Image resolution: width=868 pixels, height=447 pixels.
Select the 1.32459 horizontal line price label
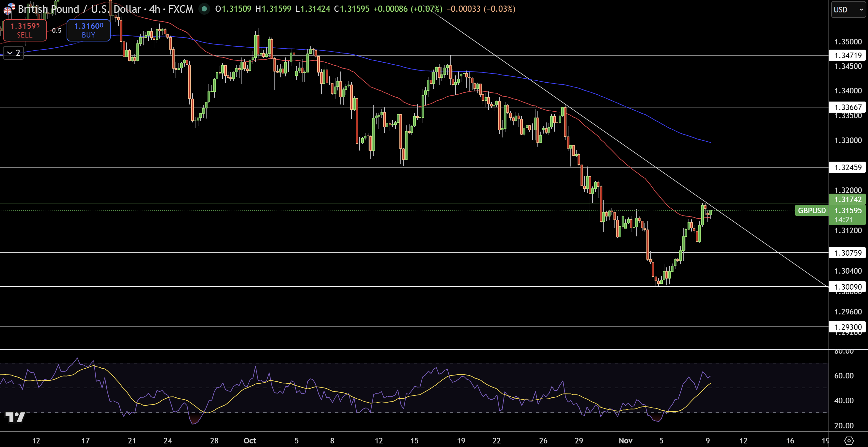(x=847, y=167)
